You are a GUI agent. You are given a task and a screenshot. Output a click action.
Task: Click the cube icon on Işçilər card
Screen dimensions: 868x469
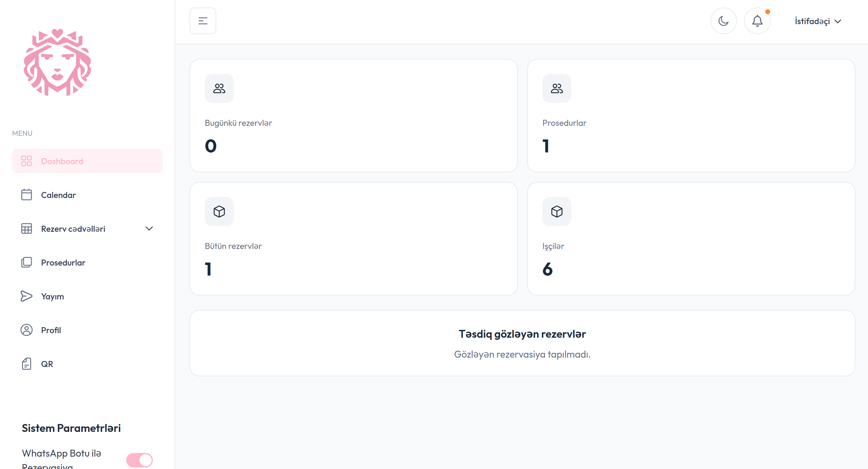[556, 212]
